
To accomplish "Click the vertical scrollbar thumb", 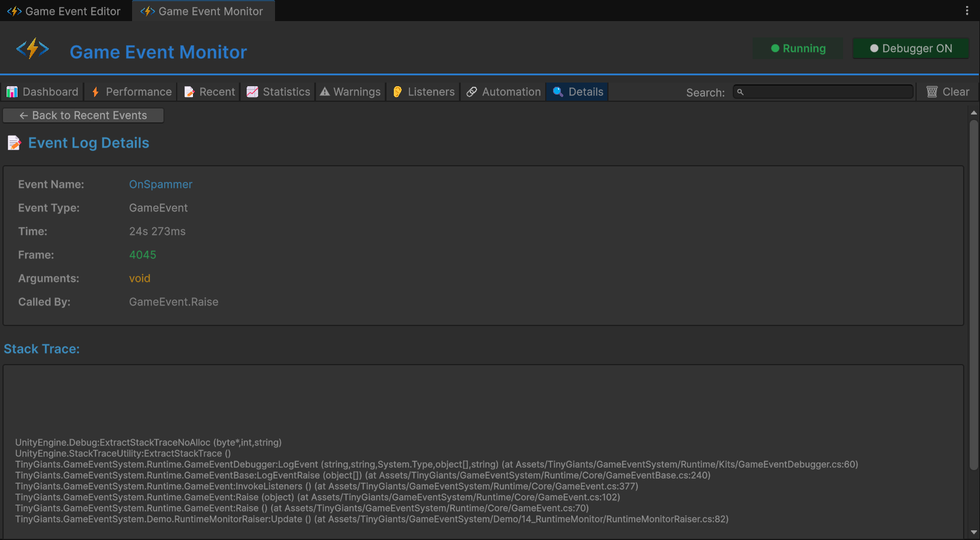I will pyautogui.click(x=973, y=294).
